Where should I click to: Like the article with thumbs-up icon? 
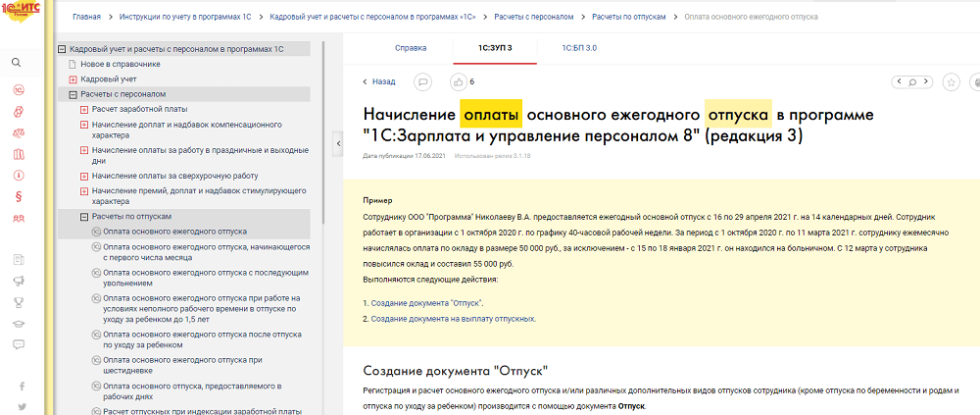[457, 81]
